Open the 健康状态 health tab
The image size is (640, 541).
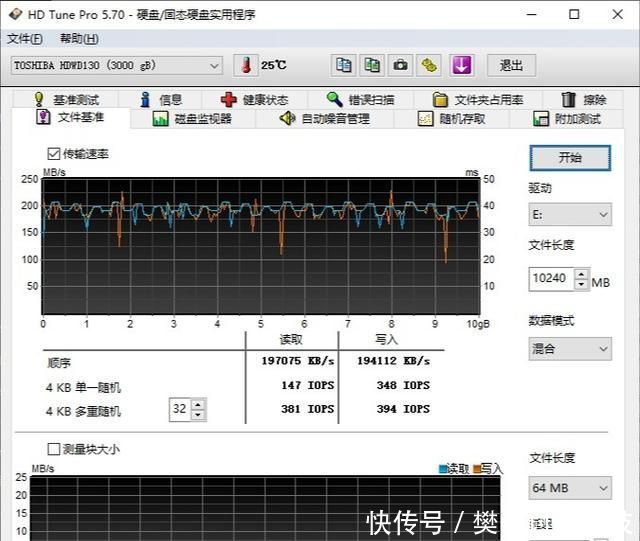coord(254,100)
